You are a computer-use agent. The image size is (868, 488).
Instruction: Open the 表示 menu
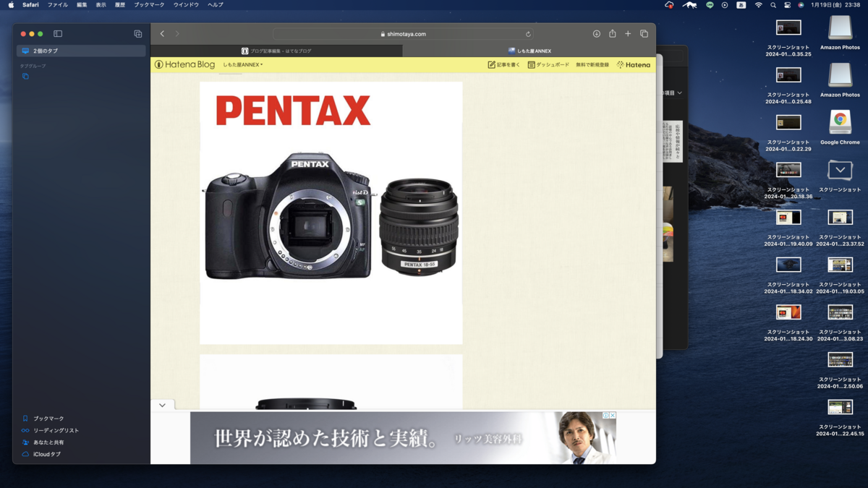(x=101, y=5)
